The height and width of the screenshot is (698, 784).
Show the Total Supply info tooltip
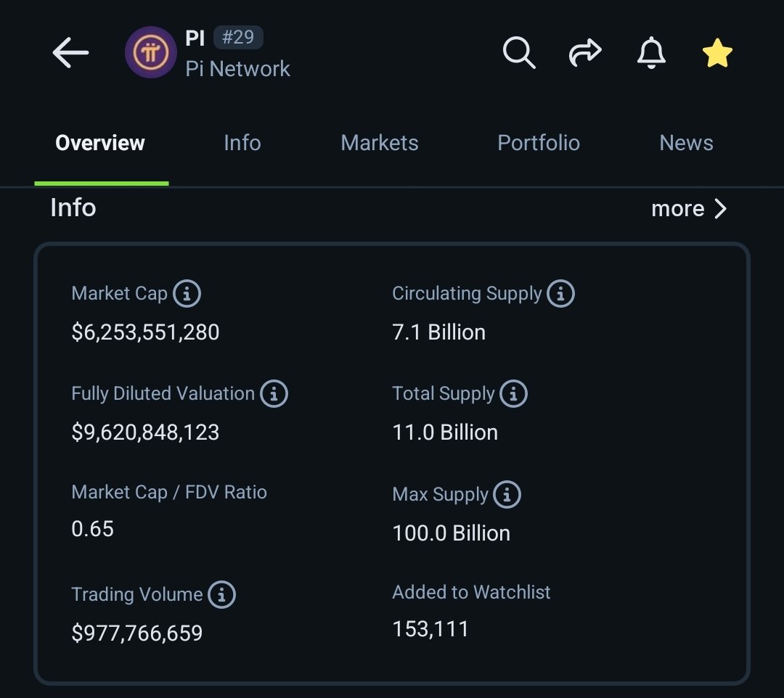click(514, 393)
